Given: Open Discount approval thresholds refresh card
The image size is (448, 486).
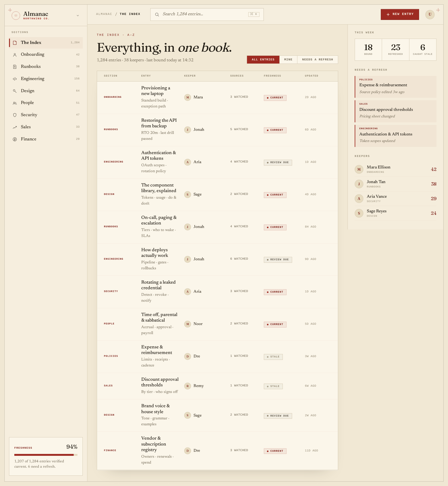Looking at the screenshot, I should [x=395, y=111].
